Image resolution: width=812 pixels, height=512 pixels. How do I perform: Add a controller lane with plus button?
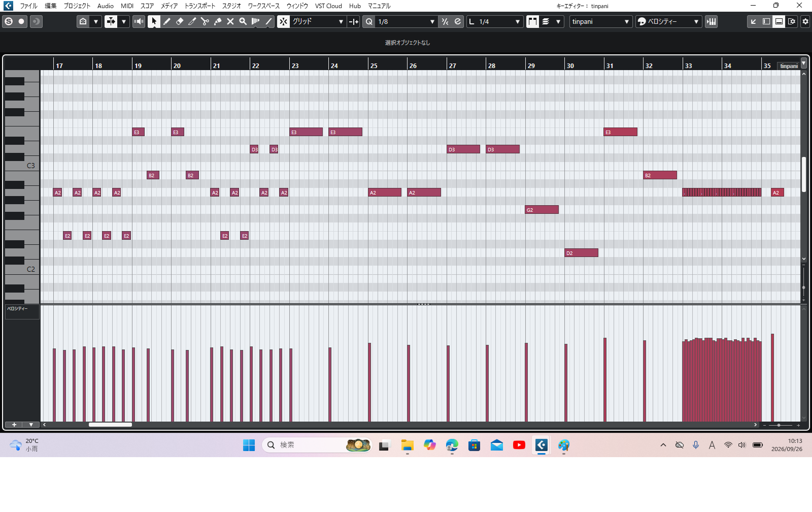(14, 425)
